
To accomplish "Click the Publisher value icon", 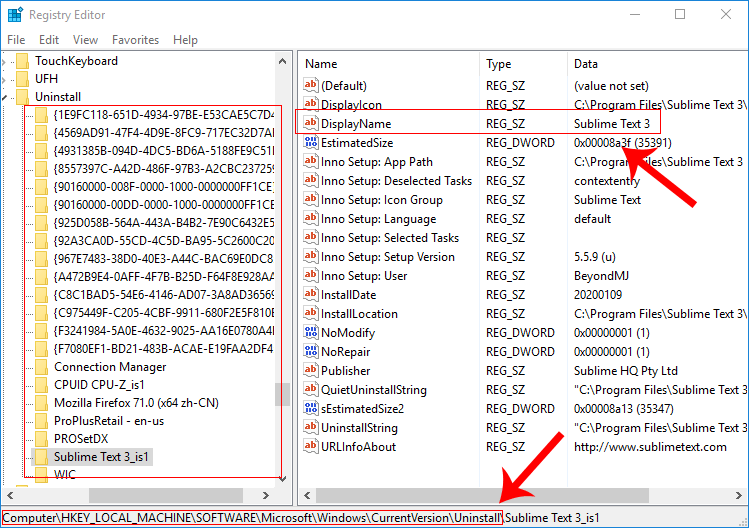I will [310, 370].
